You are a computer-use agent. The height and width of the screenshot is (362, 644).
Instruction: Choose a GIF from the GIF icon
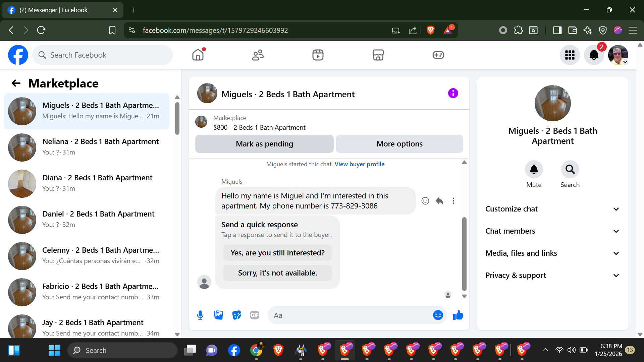(255, 315)
